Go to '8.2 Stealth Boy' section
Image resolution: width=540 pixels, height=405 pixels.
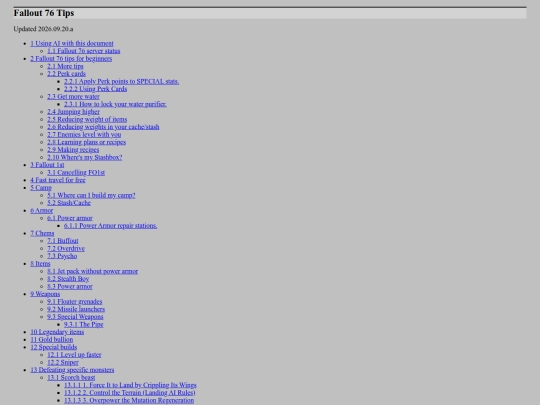[68, 278]
